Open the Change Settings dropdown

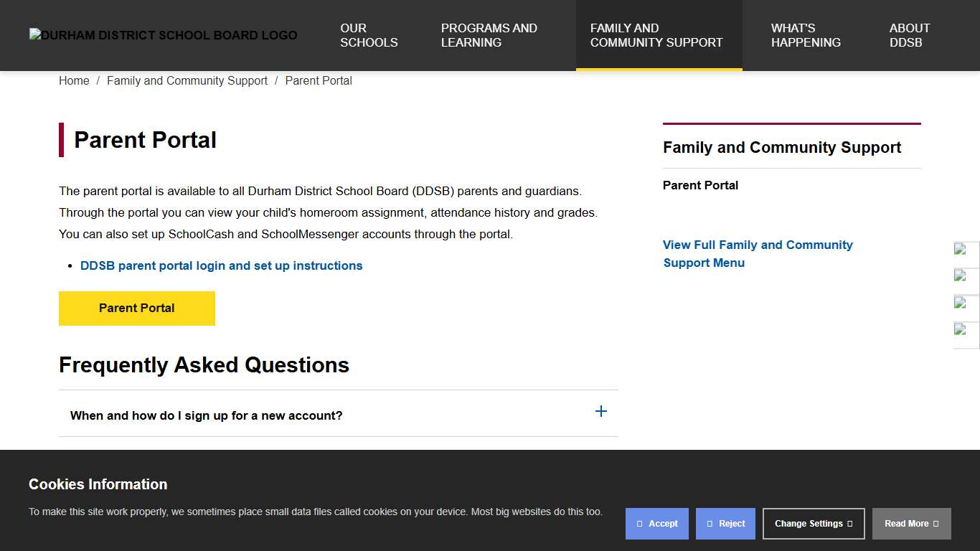click(814, 524)
